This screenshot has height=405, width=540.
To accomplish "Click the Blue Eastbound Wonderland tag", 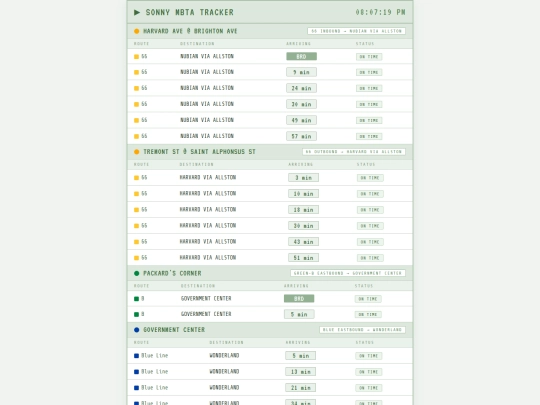I will pyautogui.click(x=362, y=330).
